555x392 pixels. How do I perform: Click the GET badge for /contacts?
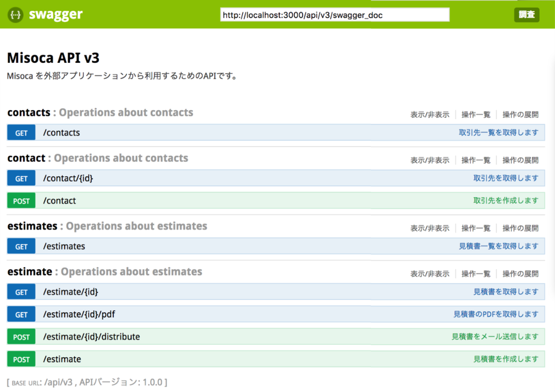coord(21,133)
